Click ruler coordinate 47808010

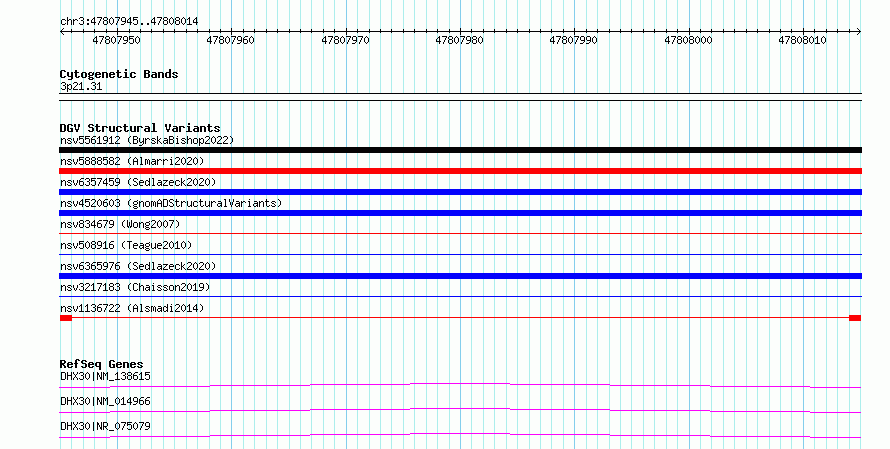click(x=802, y=40)
